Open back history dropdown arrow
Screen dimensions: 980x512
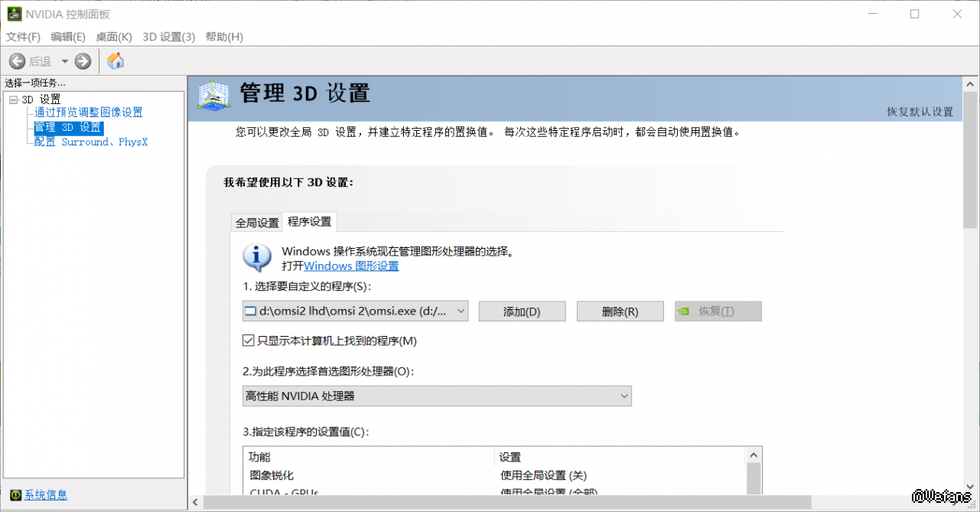(64, 61)
